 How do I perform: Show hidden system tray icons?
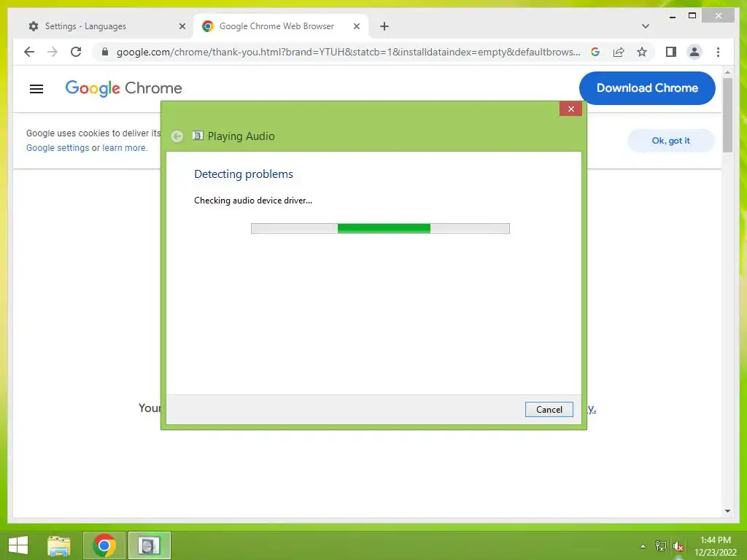point(643,546)
